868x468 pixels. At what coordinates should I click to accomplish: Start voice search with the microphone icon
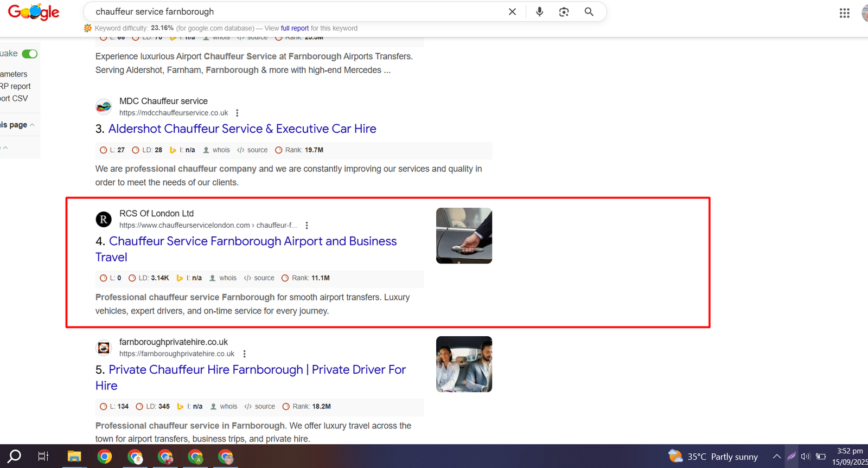tap(539, 12)
